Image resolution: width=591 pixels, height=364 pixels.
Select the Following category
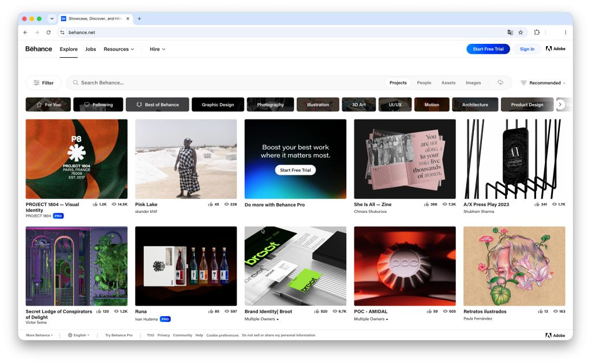pyautogui.click(x=98, y=104)
